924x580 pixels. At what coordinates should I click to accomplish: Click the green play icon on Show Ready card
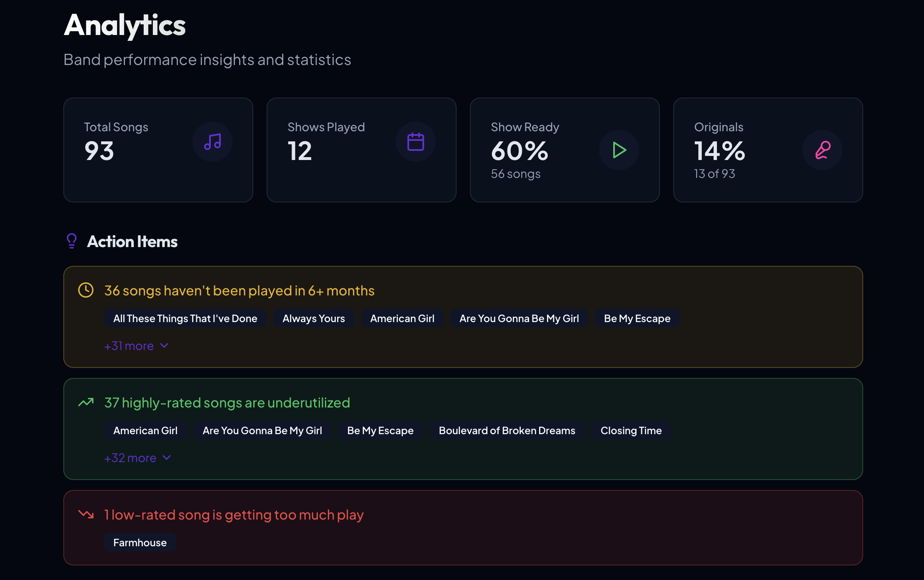[619, 150]
